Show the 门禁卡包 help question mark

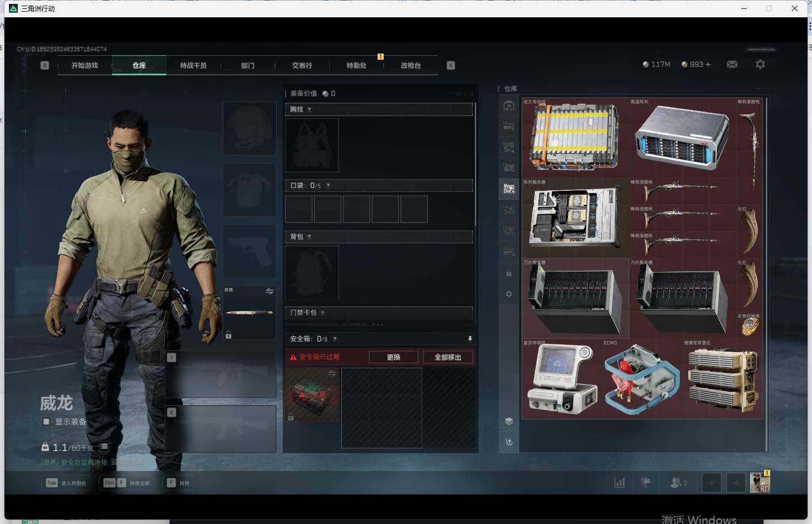[x=322, y=313]
